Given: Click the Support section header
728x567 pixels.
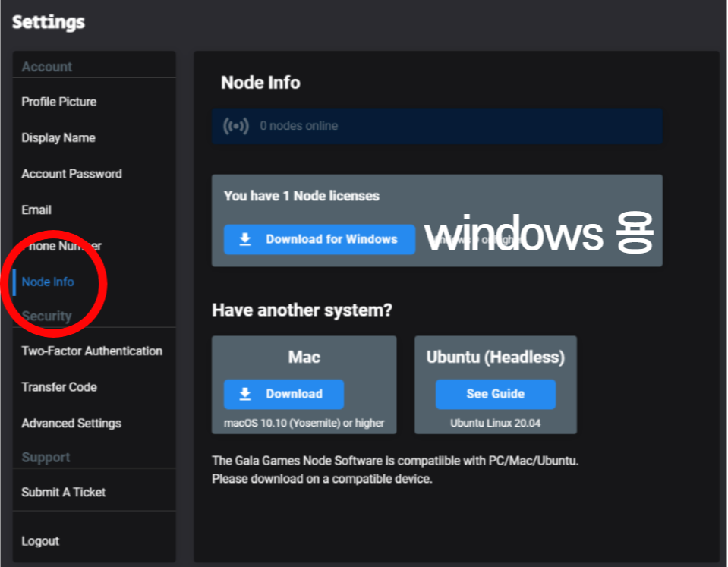Looking at the screenshot, I should pyautogui.click(x=46, y=458).
